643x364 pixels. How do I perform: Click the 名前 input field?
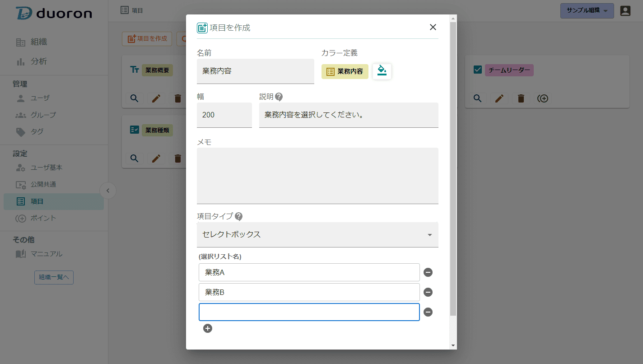click(x=256, y=71)
